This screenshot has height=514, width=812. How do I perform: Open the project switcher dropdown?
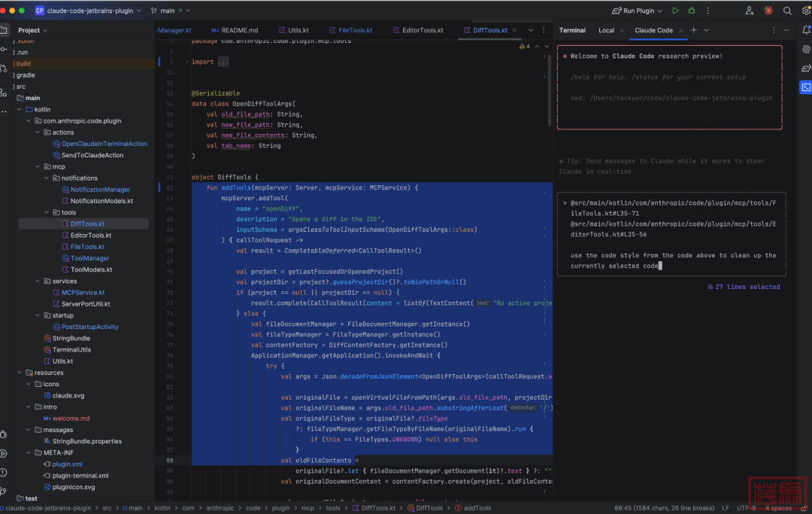pos(88,11)
